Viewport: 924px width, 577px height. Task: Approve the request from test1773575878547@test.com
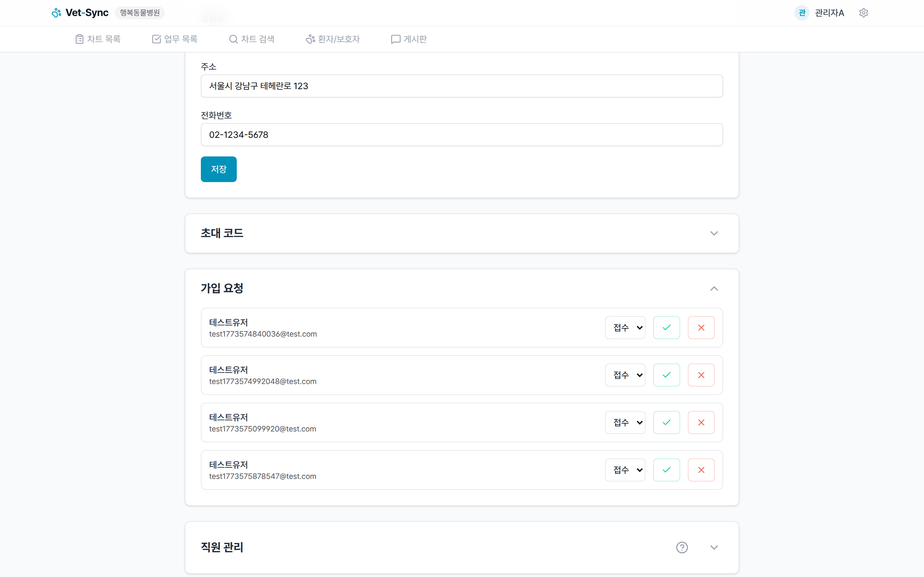point(666,470)
